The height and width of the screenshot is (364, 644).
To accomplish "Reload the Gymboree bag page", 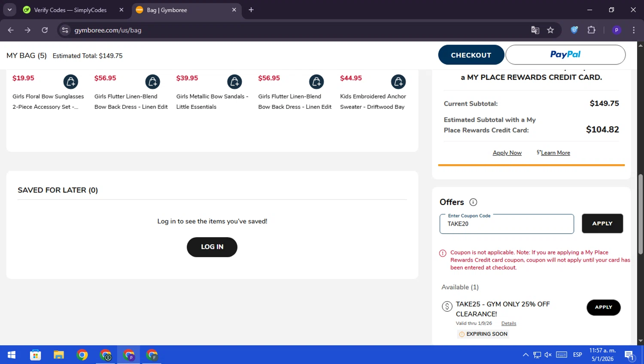I will [45, 30].
